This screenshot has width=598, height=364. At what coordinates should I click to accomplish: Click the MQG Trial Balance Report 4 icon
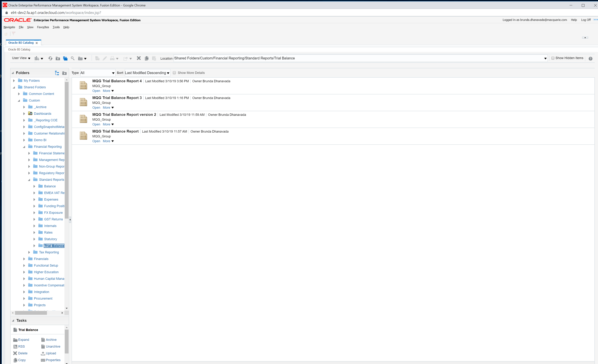point(83,85)
